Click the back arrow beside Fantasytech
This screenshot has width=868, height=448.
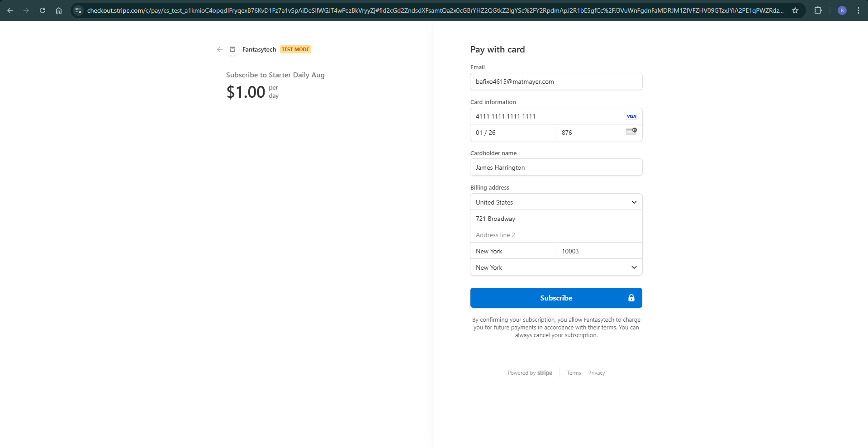[x=219, y=49]
